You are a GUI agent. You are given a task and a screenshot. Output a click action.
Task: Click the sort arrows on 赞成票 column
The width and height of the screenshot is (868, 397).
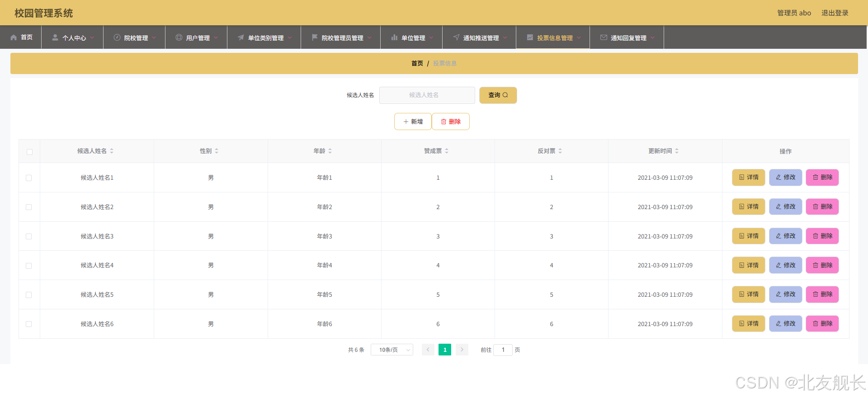[x=447, y=151]
